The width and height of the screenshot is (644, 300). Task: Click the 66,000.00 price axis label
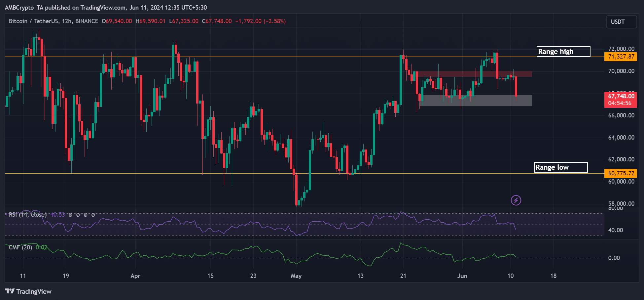[621, 115]
